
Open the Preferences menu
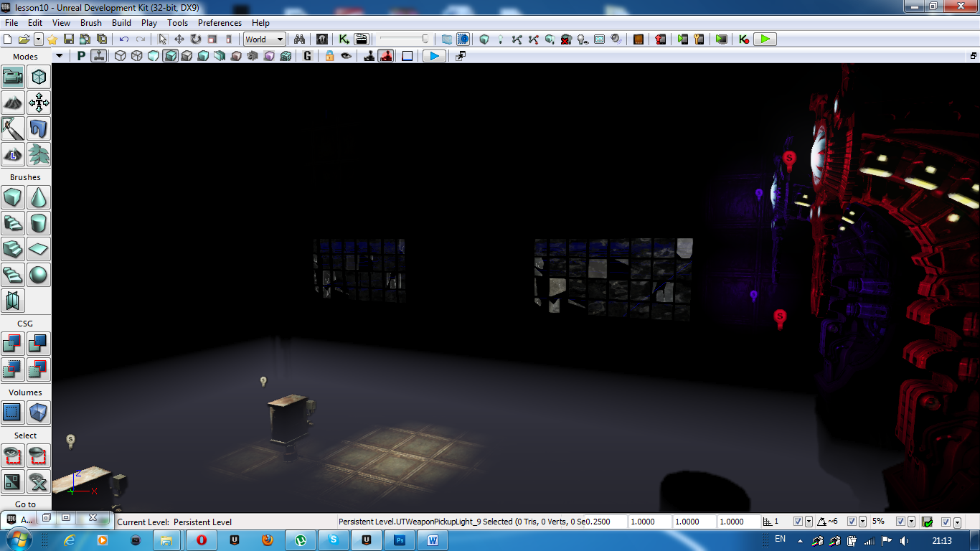click(220, 23)
